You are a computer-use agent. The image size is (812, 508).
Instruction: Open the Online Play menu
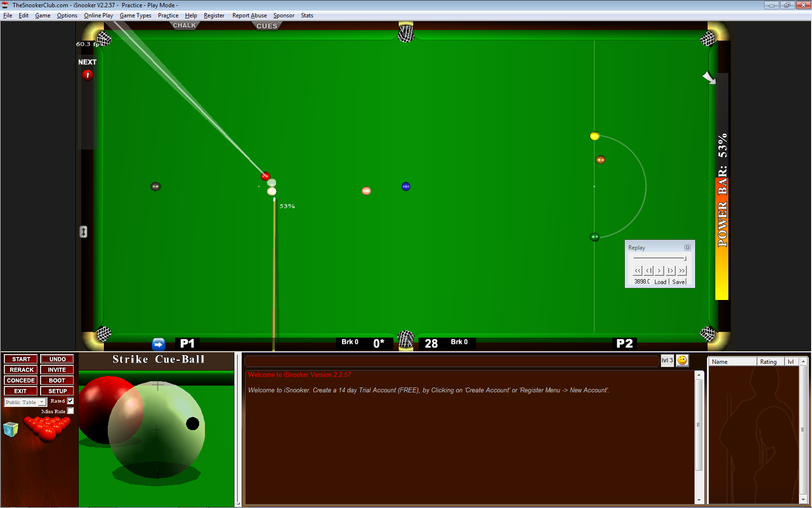click(x=98, y=15)
